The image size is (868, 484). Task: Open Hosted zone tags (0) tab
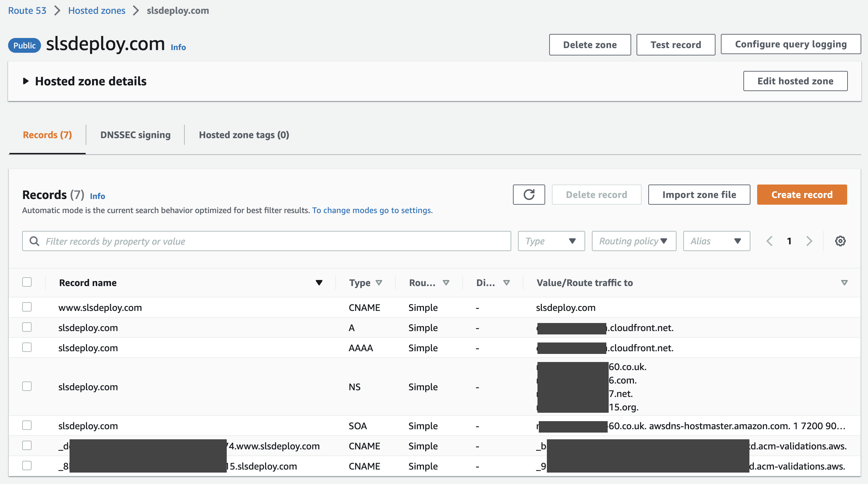(x=244, y=135)
